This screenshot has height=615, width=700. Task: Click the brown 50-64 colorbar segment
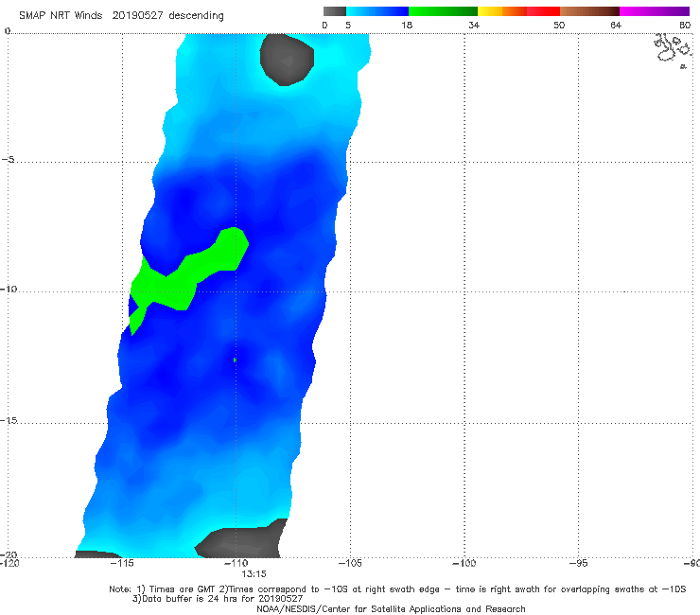click(x=589, y=11)
